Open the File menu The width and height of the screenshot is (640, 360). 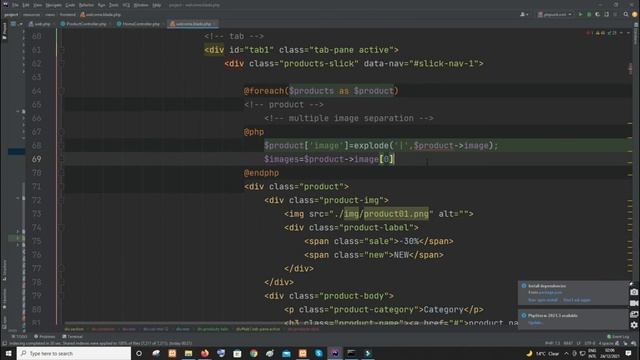[x=15, y=5]
